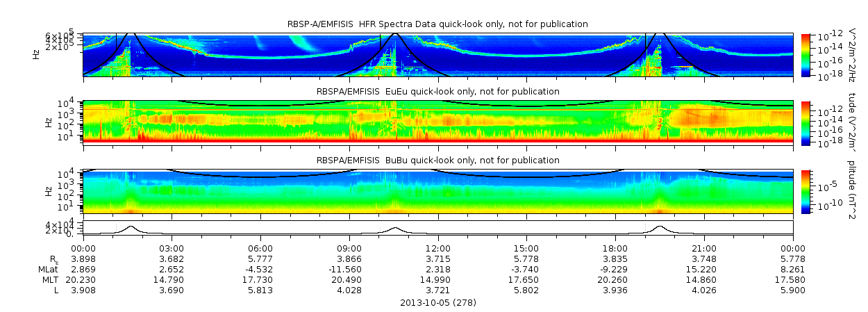The image size is (868, 312).
Task: Select the MLat value -3.740
Action: pyautogui.click(x=526, y=269)
